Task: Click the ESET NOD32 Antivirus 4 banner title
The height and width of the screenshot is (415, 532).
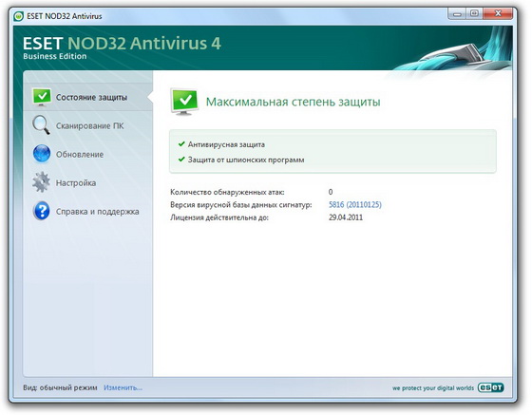Action: (122, 44)
